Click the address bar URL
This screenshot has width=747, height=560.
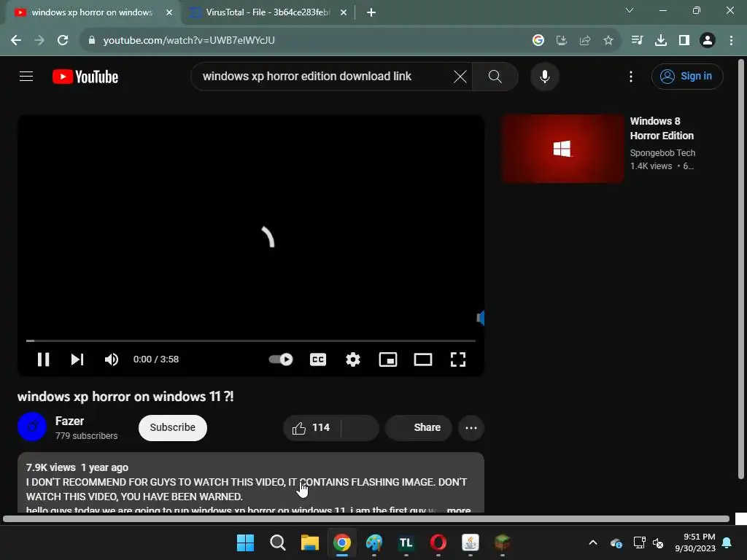(189, 40)
